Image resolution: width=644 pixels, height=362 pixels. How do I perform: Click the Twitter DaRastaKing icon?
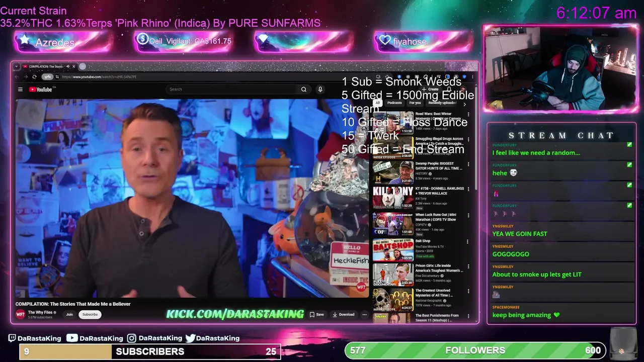point(190,338)
